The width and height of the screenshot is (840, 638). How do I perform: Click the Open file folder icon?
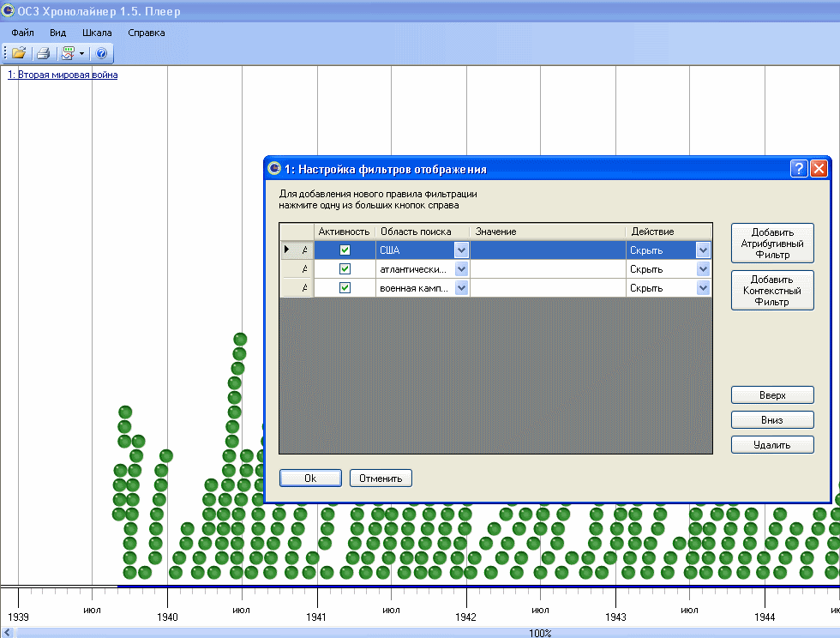point(19,53)
